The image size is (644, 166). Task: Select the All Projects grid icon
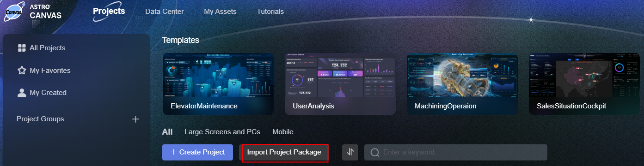pyautogui.click(x=21, y=48)
